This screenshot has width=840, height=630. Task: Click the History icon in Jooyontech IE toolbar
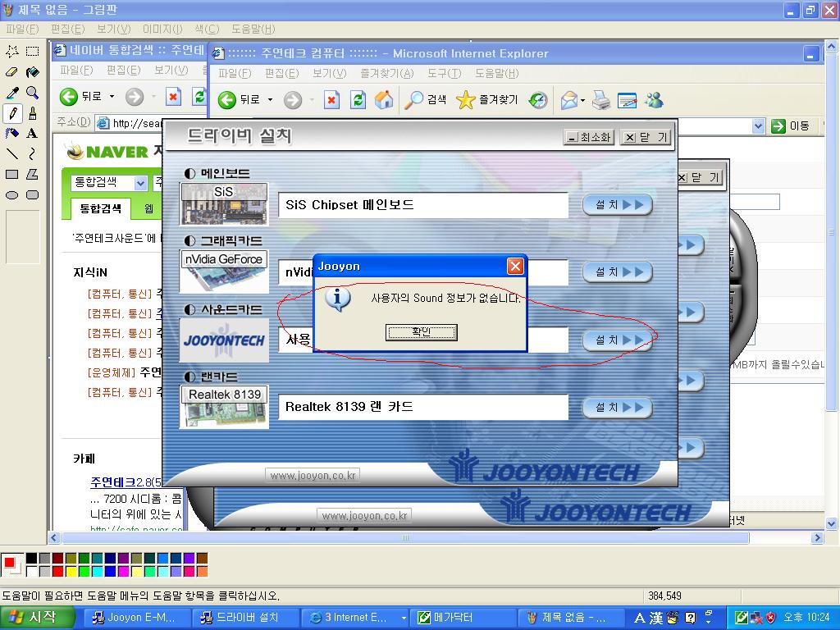pyautogui.click(x=538, y=99)
